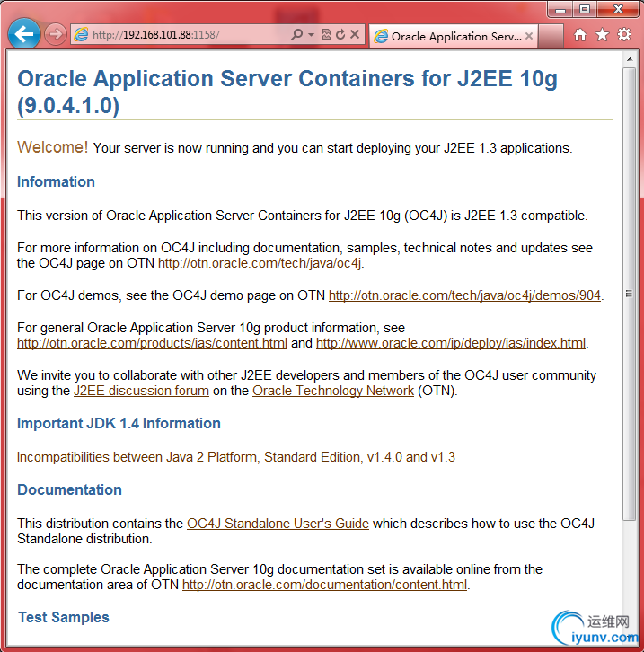Close the Oracle Application Serv... tab
The width and height of the screenshot is (644, 652).
(x=529, y=36)
